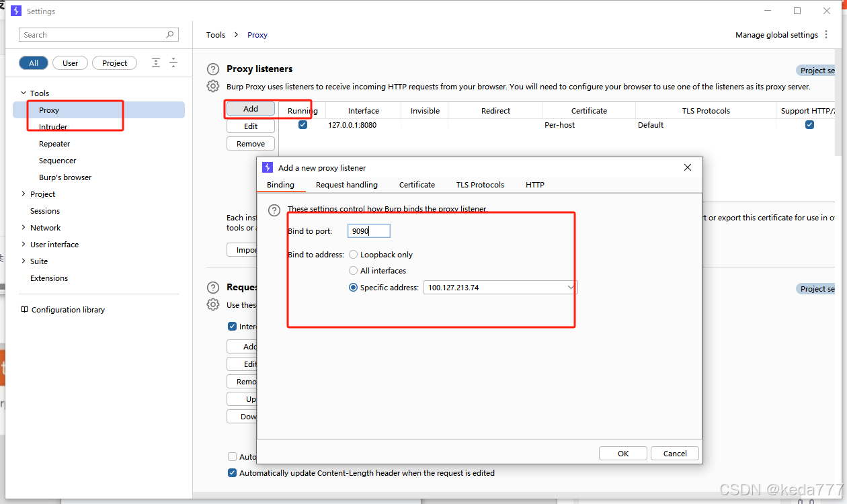Click Burp icon in listener dialog title
This screenshot has width=847, height=504.
click(x=268, y=167)
